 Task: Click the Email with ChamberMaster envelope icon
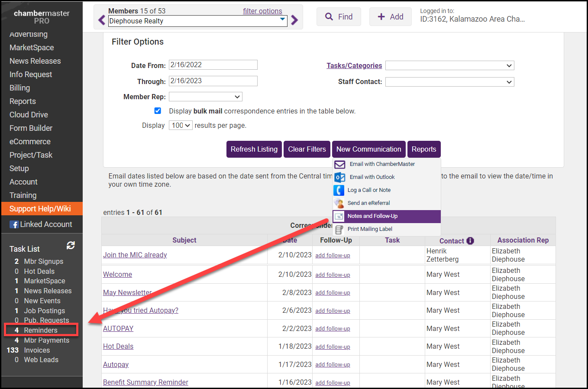tap(340, 164)
